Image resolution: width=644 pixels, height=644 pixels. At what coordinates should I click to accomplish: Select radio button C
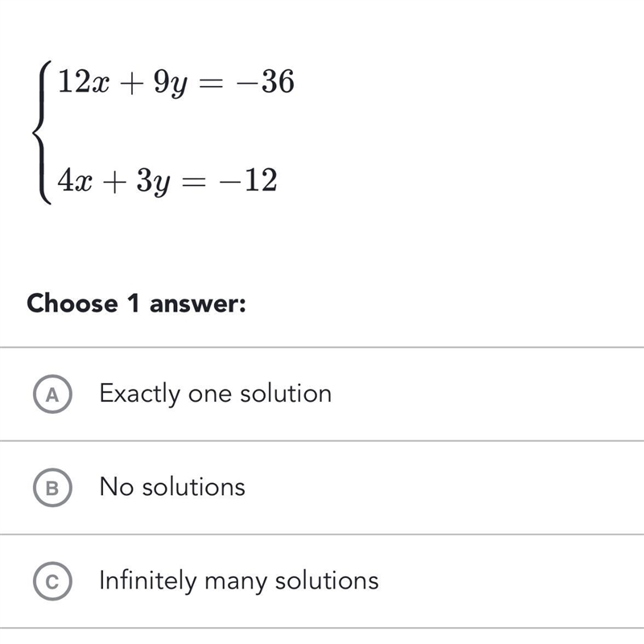(52, 581)
